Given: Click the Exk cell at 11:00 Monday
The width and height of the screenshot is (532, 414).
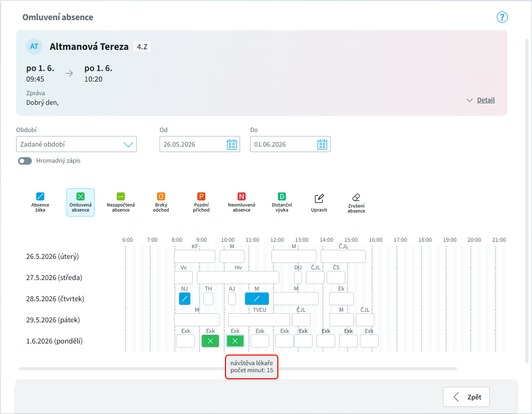Looking at the screenshot, I should [x=260, y=341].
